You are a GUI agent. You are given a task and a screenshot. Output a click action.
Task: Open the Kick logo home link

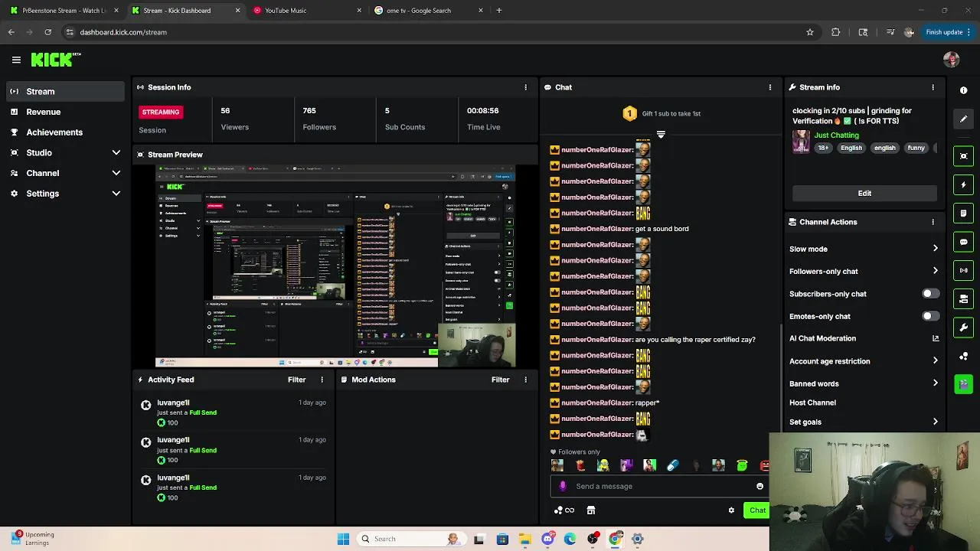[x=56, y=60]
